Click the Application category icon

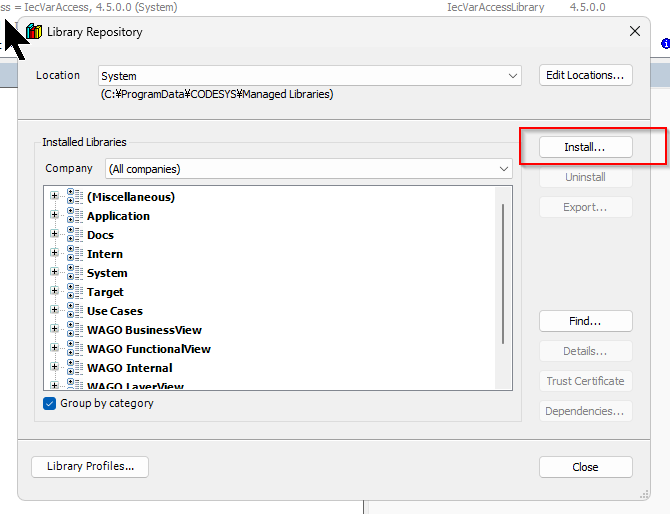(75, 215)
